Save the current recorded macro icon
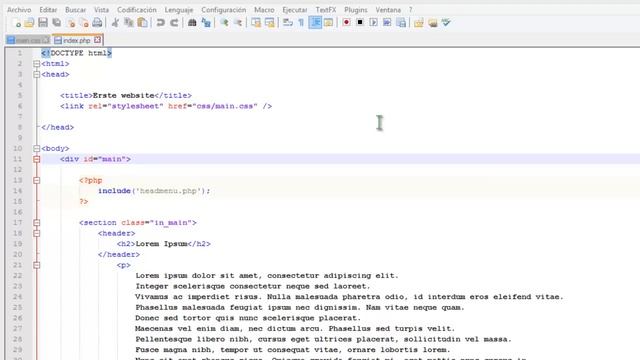This screenshot has width=640, height=360. pos(401,23)
